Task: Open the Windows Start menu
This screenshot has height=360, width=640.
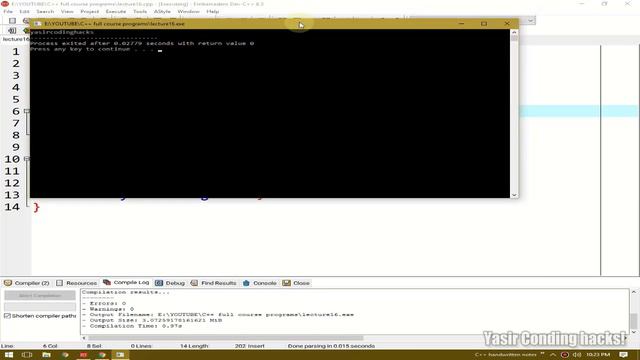Action: pyautogui.click(x=9, y=355)
